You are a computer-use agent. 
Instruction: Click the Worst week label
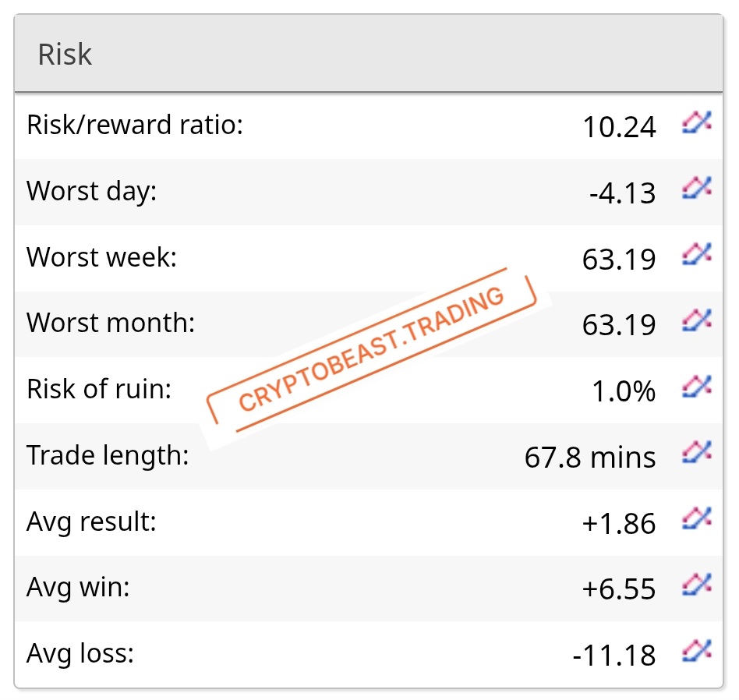[102, 257]
